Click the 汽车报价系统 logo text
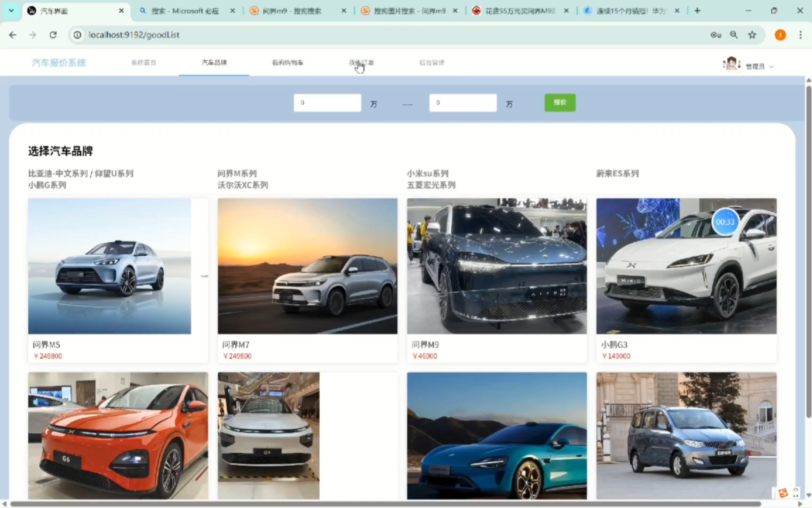The height and width of the screenshot is (508, 812). [59, 63]
